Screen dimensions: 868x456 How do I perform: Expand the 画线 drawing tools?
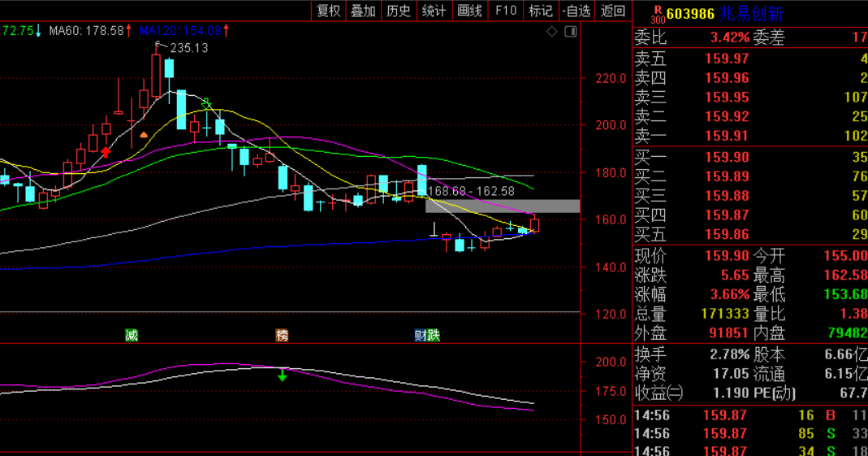pos(469,11)
